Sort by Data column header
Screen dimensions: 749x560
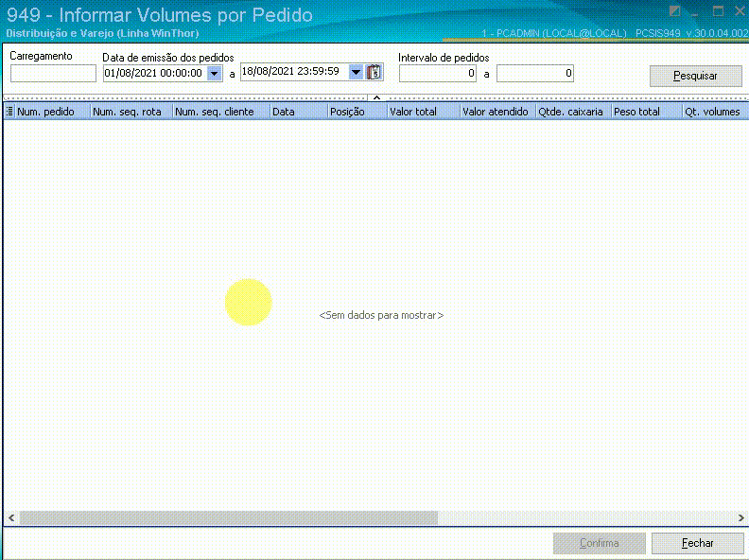[x=298, y=112]
